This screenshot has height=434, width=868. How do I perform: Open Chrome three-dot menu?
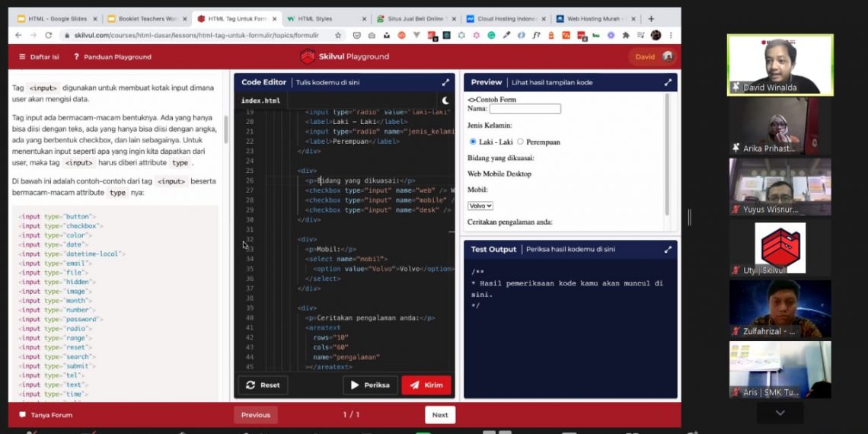(670, 35)
